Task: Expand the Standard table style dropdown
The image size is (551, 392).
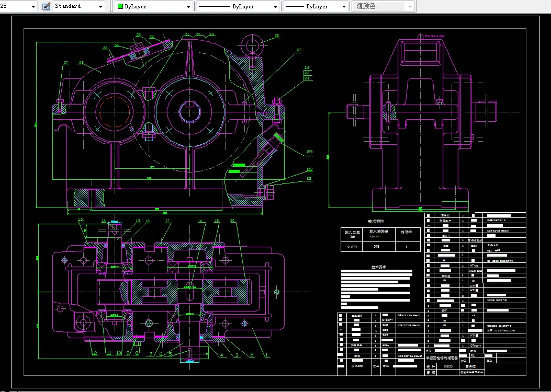Action: pyautogui.click(x=100, y=6)
